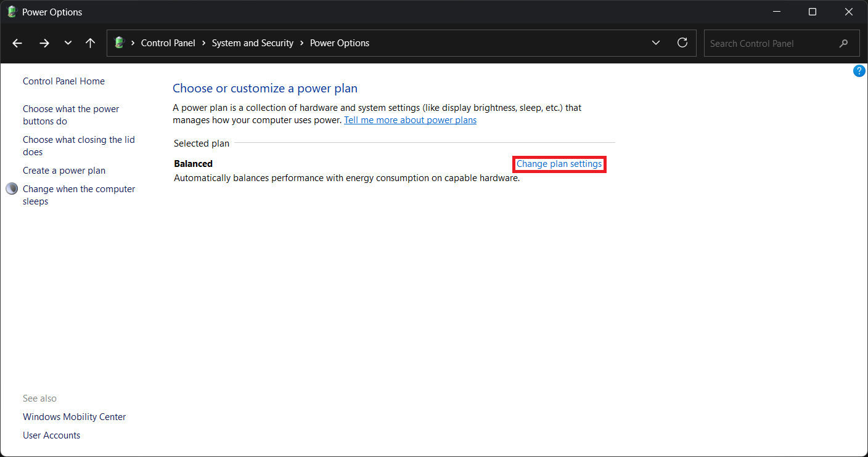This screenshot has width=868, height=457.
Task: Open Tell me more about power plans
Action: coord(410,120)
